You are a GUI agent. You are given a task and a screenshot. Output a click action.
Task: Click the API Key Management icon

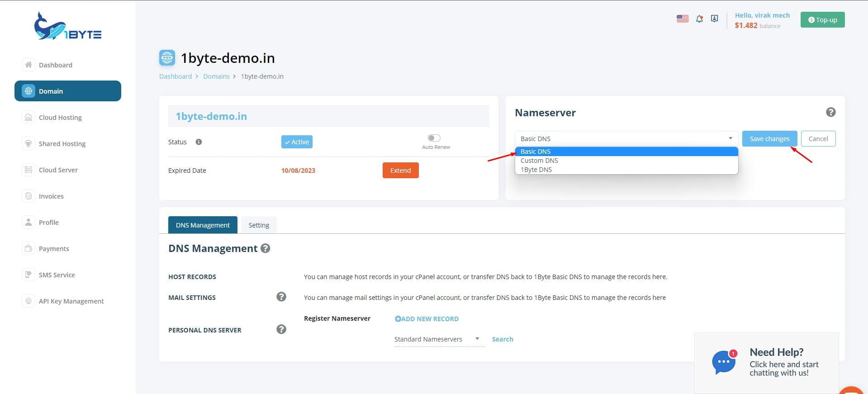28,301
